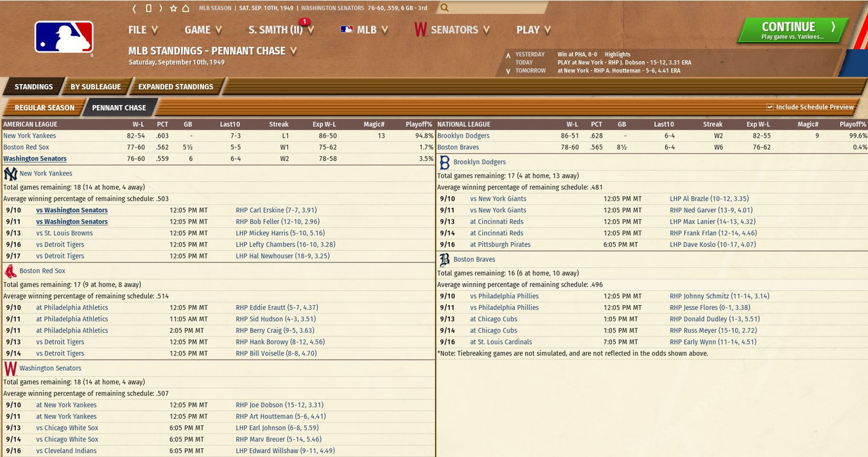Sort AL table by Playoff% column header
Image resolution: width=868 pixels, height=457 pixels.
tap(419, 124)
